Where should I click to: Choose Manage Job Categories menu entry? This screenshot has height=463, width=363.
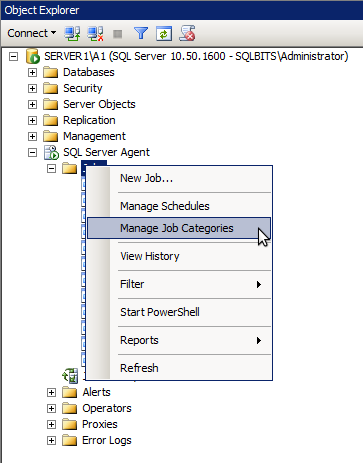tap(179, 228)
